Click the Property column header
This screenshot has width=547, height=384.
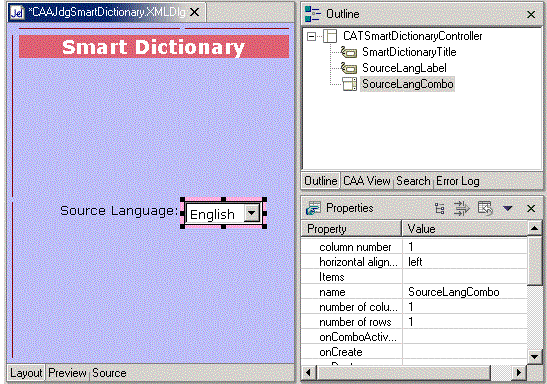coord(351,229)
